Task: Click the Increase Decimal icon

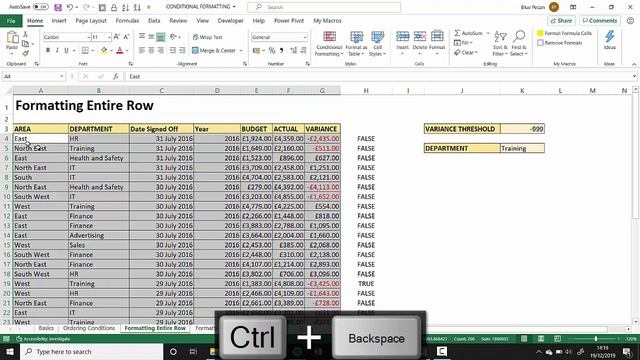Action: click(x=293, y=51)
